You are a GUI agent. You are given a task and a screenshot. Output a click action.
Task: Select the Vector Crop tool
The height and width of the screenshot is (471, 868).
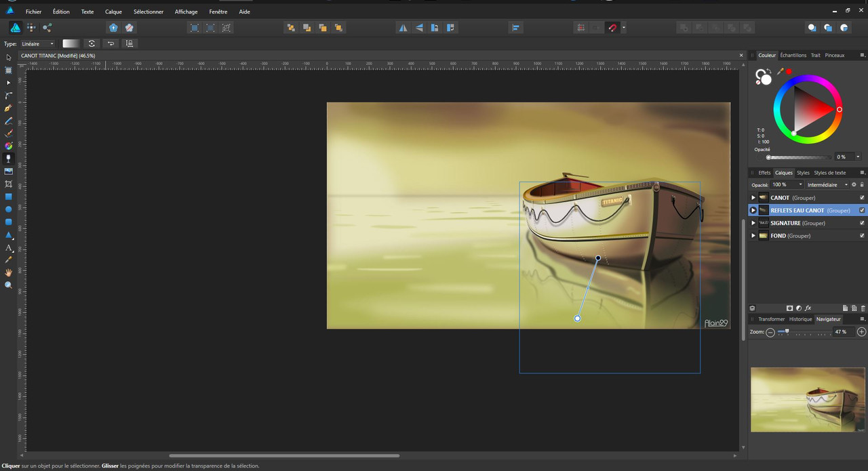click(8, 184)
